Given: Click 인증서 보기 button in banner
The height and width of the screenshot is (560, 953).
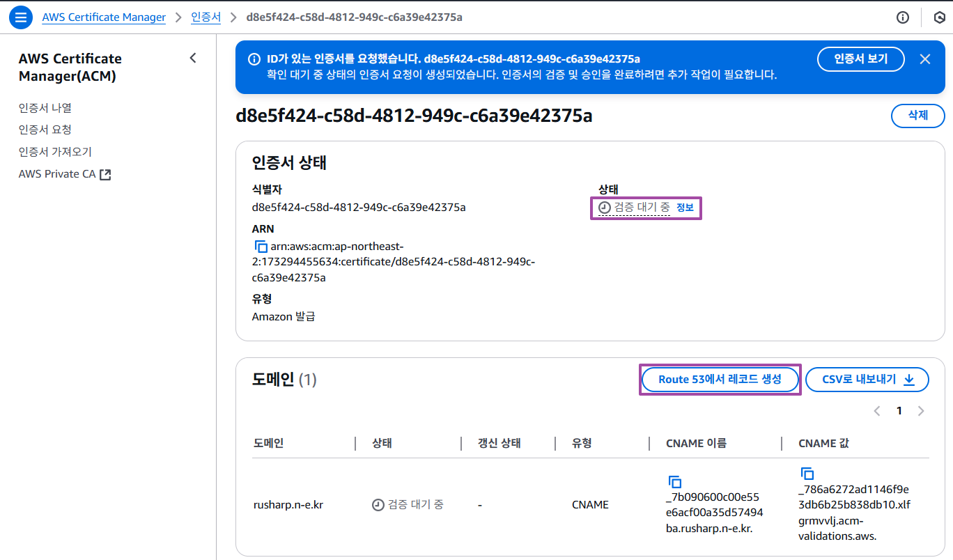Looking at the screenshot, I should pyautogui.click(x=861, y=59).
